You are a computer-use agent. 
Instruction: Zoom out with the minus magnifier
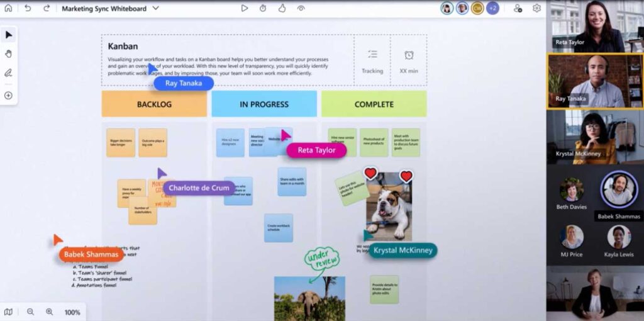point(30,312)
